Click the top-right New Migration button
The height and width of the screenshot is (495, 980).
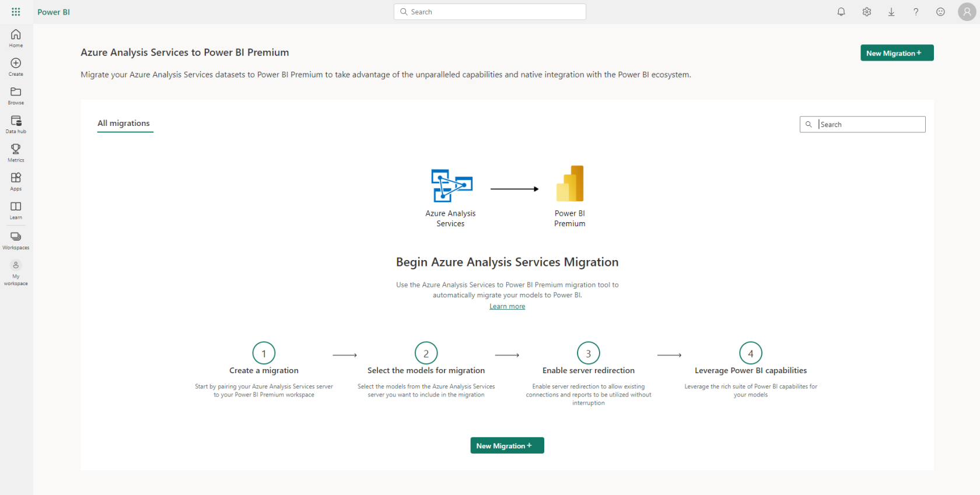click(x=897, y=53)
